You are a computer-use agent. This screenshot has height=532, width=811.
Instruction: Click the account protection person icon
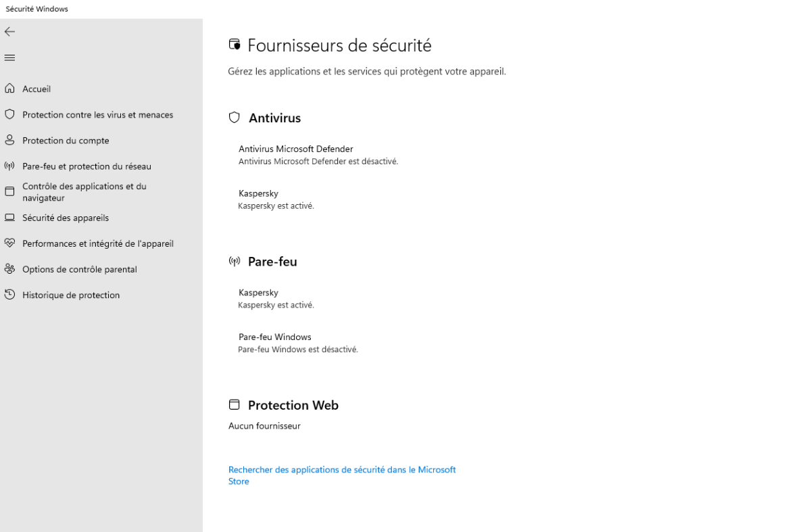pyautogui.click(x=9, y=140)
